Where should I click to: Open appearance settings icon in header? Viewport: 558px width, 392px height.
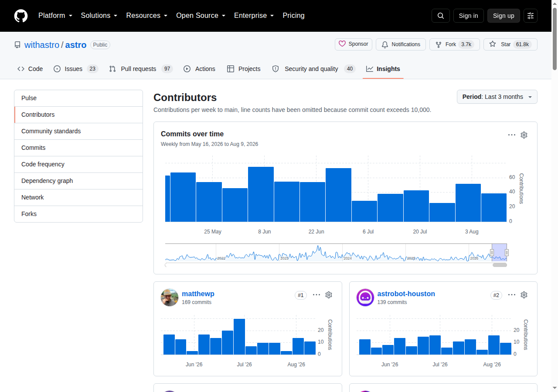[x=531, y=16]
